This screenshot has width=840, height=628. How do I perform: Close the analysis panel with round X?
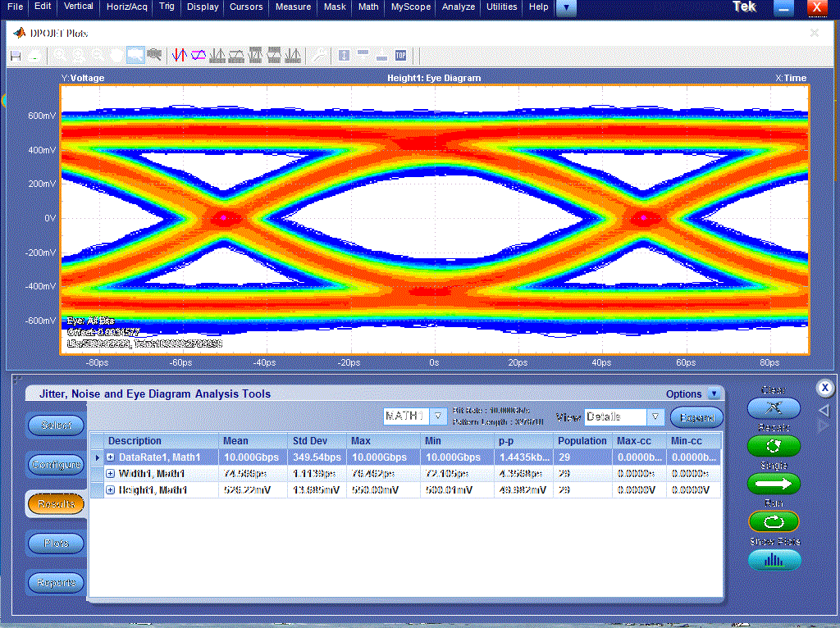click(x=825, y=388)
